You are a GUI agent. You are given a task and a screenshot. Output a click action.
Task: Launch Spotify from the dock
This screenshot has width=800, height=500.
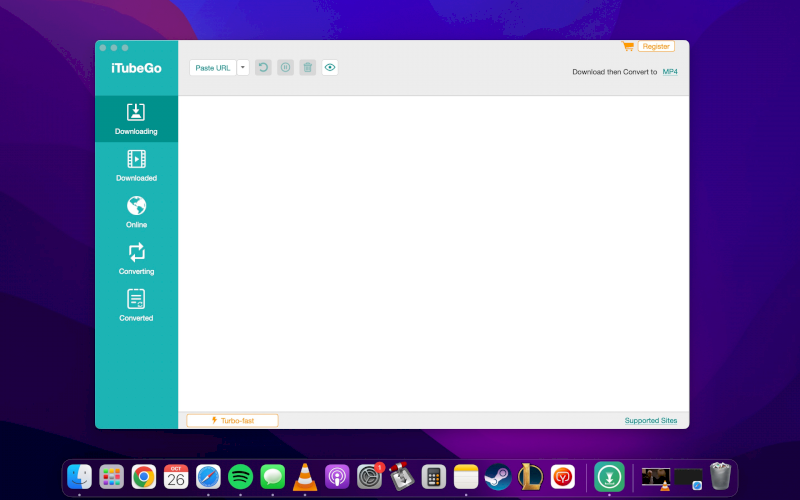(240, 477)
